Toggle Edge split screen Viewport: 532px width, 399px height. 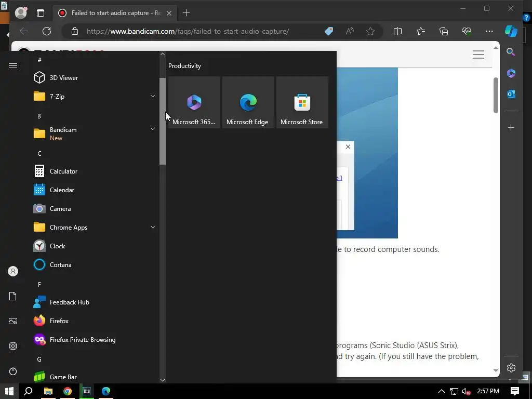coord(397,31)
